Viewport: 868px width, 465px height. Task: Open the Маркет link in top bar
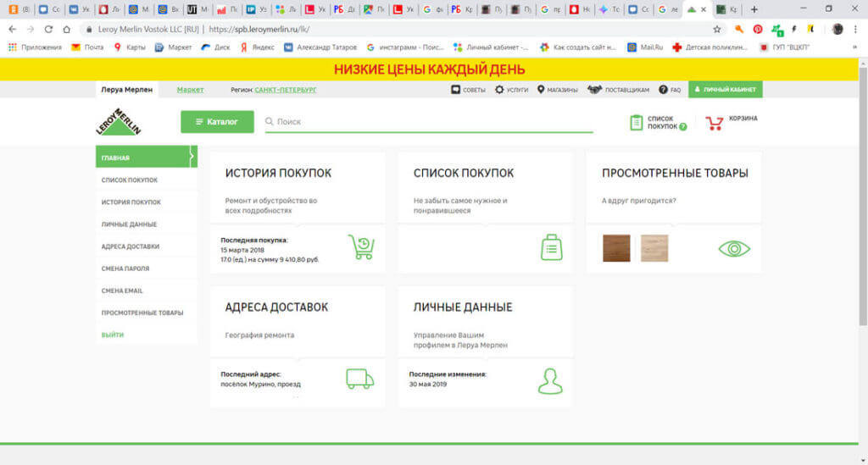(190, 90)
